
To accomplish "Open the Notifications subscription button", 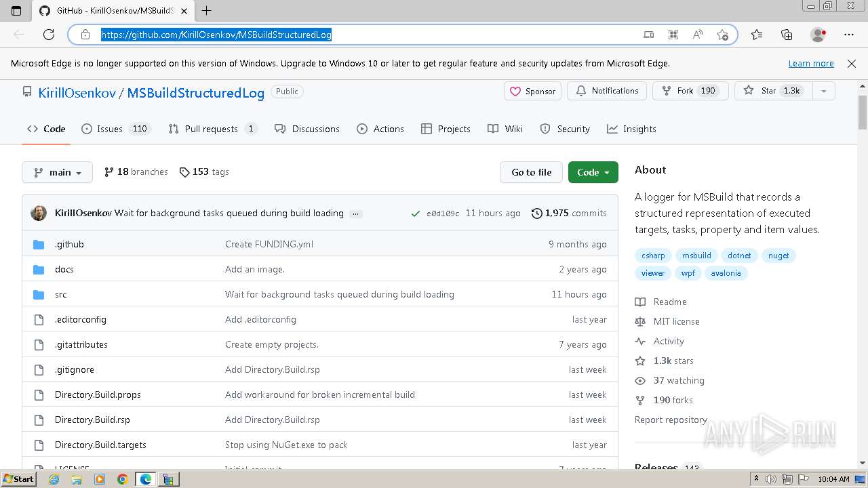I will point(607,91).
